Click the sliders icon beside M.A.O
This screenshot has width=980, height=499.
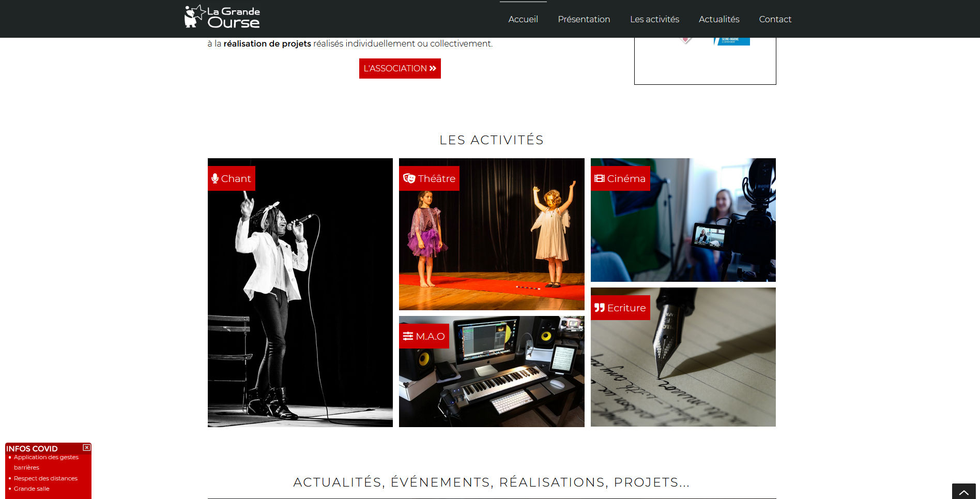tap(408, 336)
